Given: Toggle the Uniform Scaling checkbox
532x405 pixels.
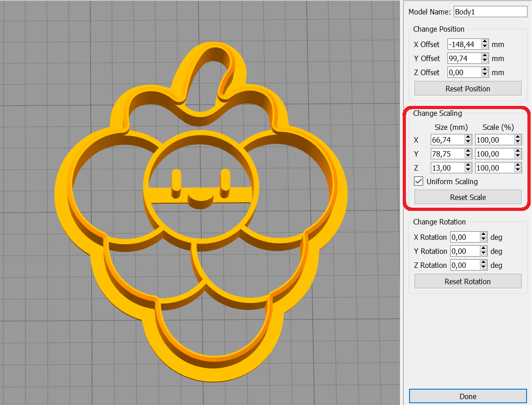Looking at the screenshot, I should tap(419, 181).
